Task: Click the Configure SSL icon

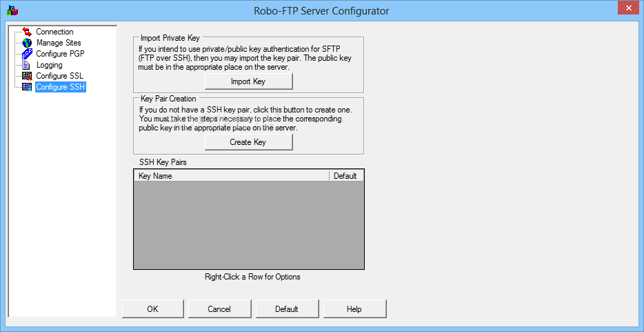Action: [27, 76]
